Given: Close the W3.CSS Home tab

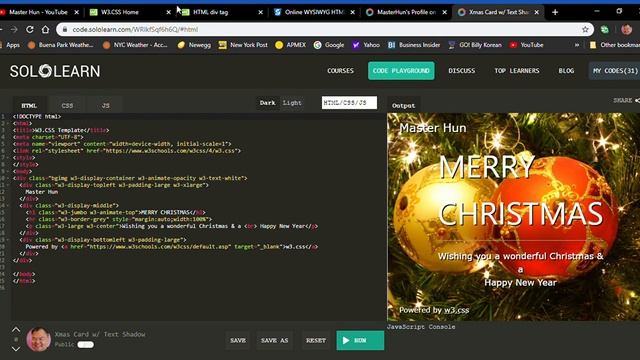Looking at the screenshot, I should [169, 12].
